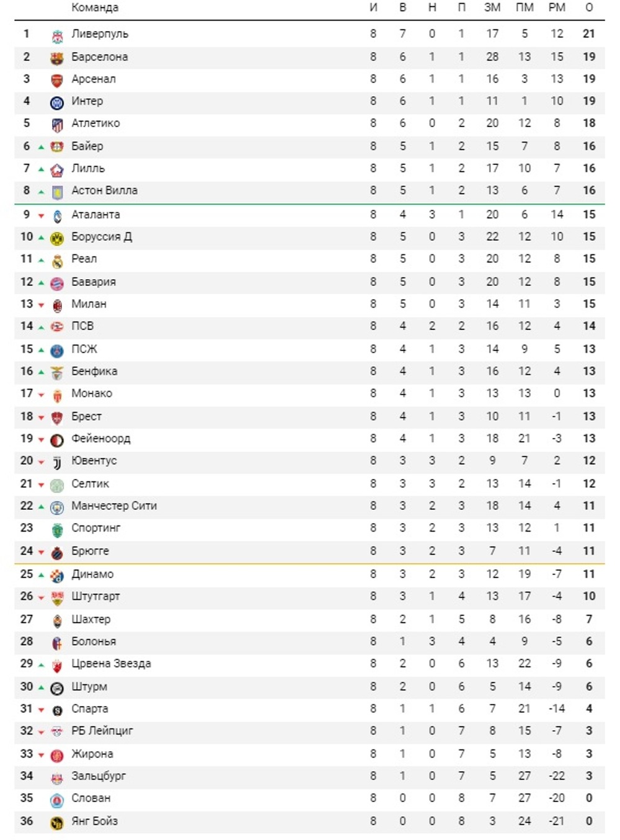Open the Црвена Звезда team link

coord(111,663)
